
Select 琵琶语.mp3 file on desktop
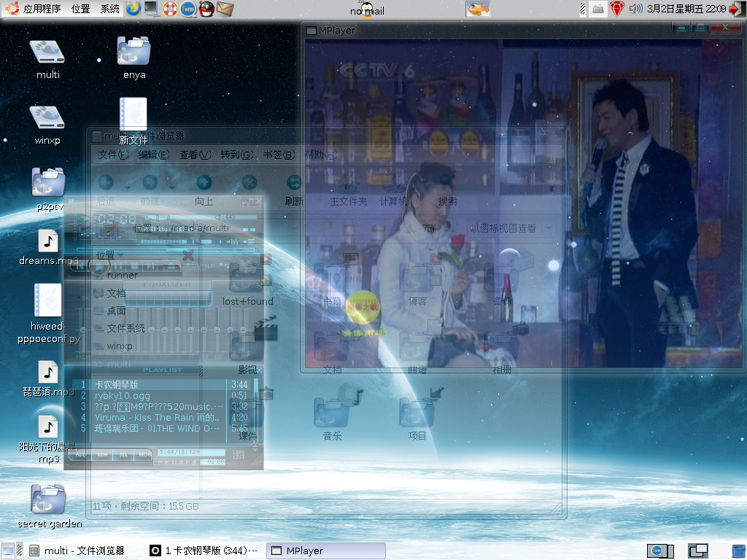point(48,379)
